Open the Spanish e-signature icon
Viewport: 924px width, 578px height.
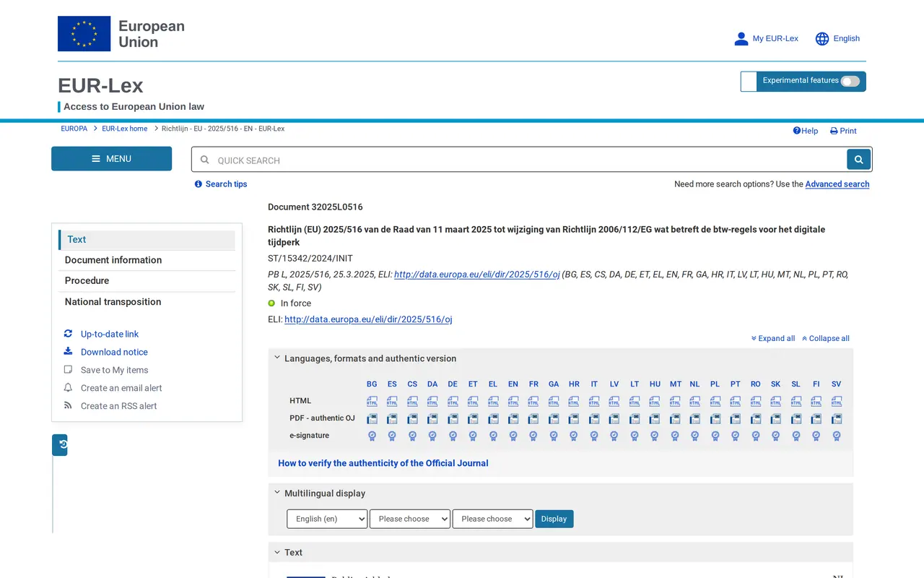(x=392, y=436)
